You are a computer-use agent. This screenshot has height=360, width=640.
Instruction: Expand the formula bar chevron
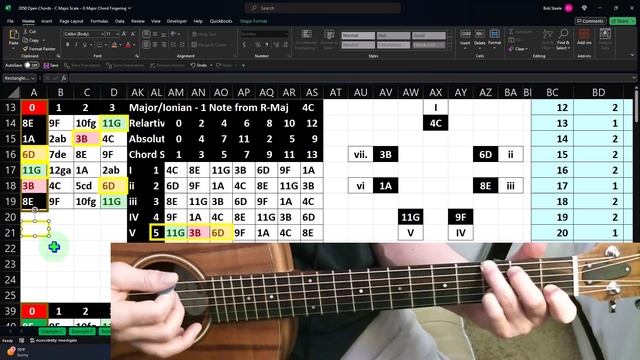coord(634,78)
